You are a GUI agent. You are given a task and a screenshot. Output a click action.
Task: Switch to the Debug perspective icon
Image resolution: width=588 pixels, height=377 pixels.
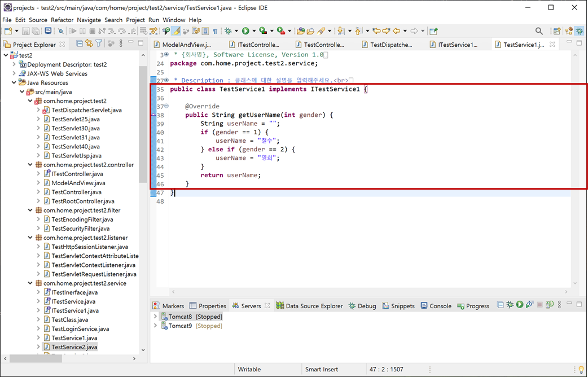point(580,31)
